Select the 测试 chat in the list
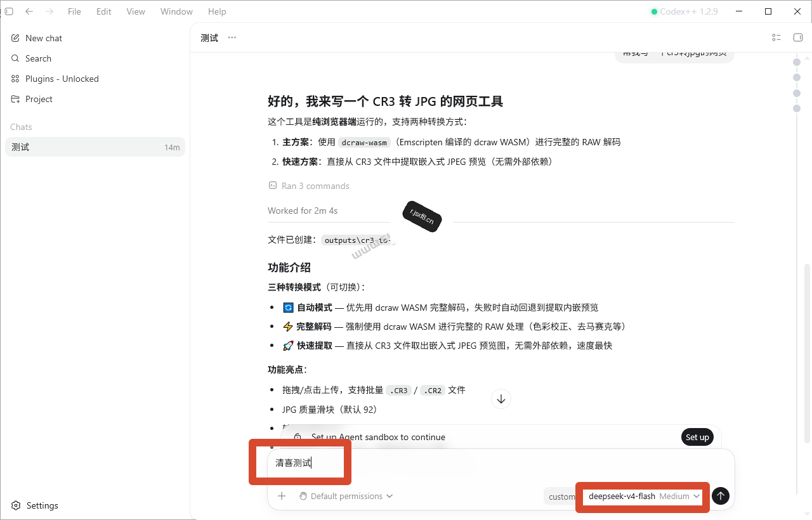The height and width of the screenshot is (520, 812). 95,147
